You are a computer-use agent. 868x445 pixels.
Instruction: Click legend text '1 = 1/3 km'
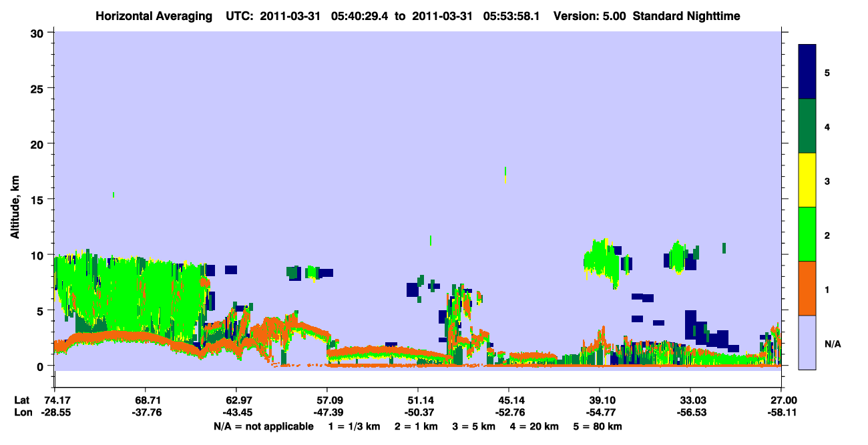(353, 426)
